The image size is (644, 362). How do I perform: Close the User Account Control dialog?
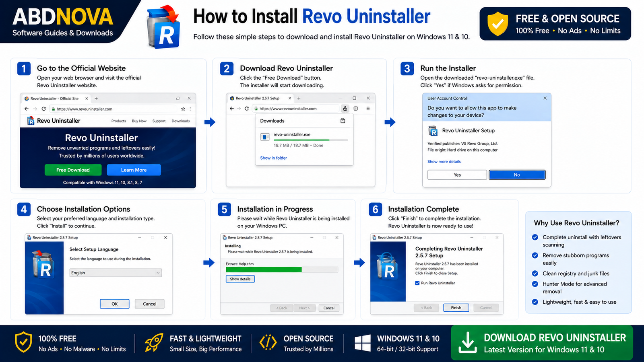click(x=545, y=98)
